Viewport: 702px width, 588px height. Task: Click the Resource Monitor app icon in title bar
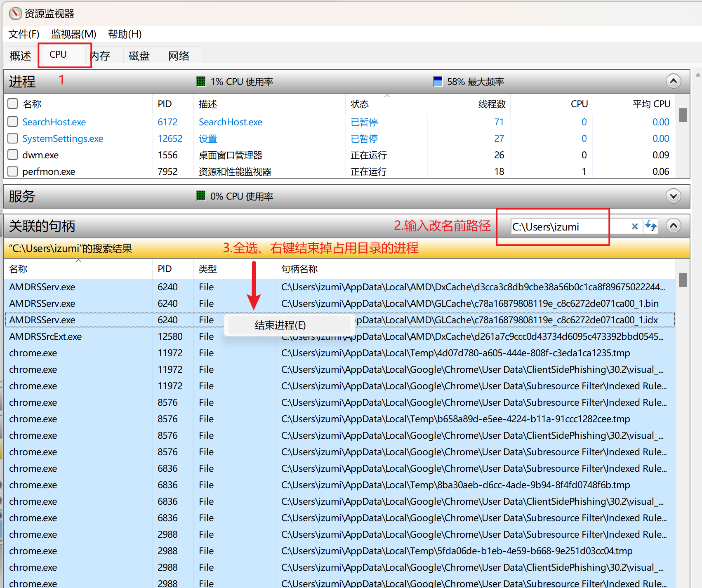15,14
